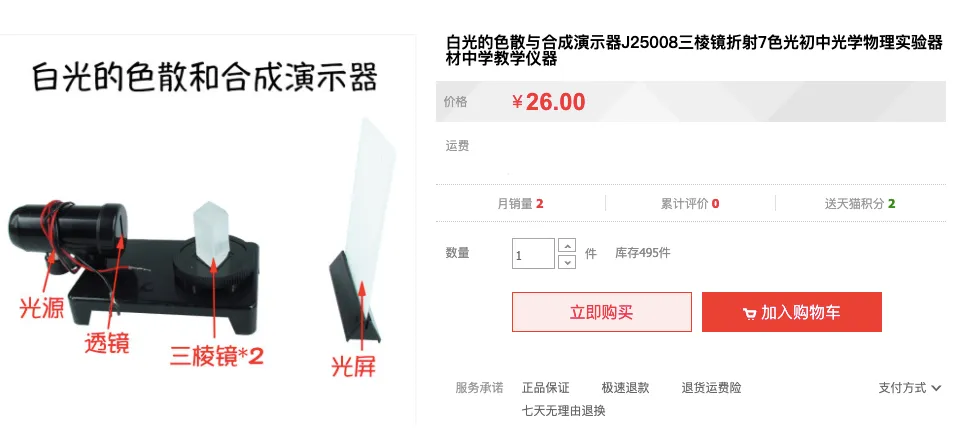
Task: Click the product title text
Action: pyautogui.click(x=694, y=51)
